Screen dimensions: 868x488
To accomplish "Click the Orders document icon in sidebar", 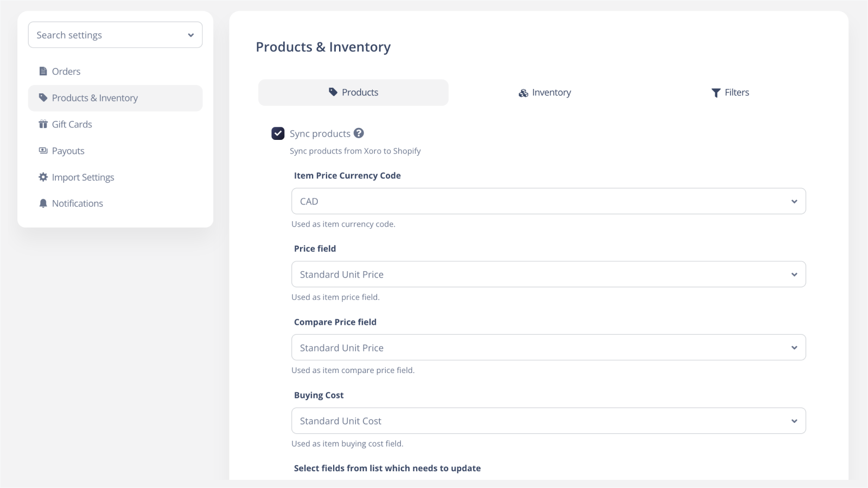I will point(43,71).
